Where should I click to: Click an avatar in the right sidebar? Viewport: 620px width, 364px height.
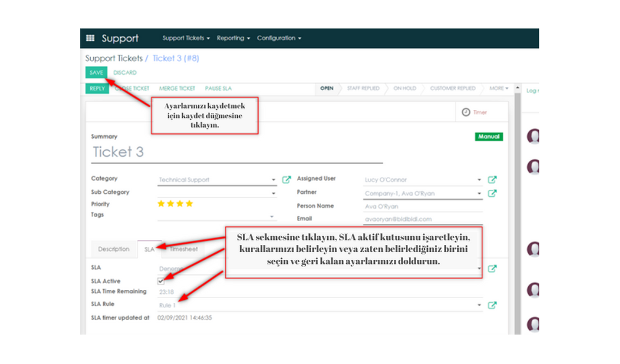point(533,137)
